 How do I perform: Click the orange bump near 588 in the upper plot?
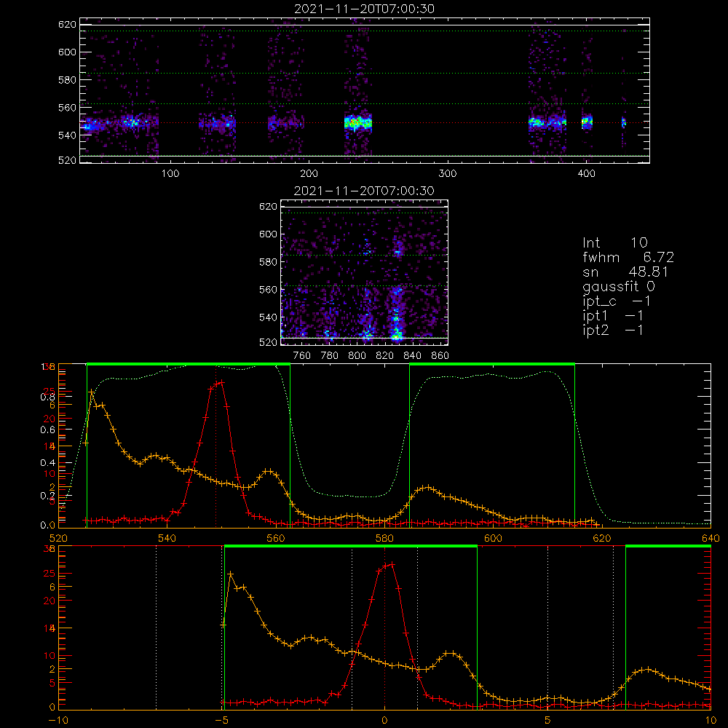[x=427, y=488]
